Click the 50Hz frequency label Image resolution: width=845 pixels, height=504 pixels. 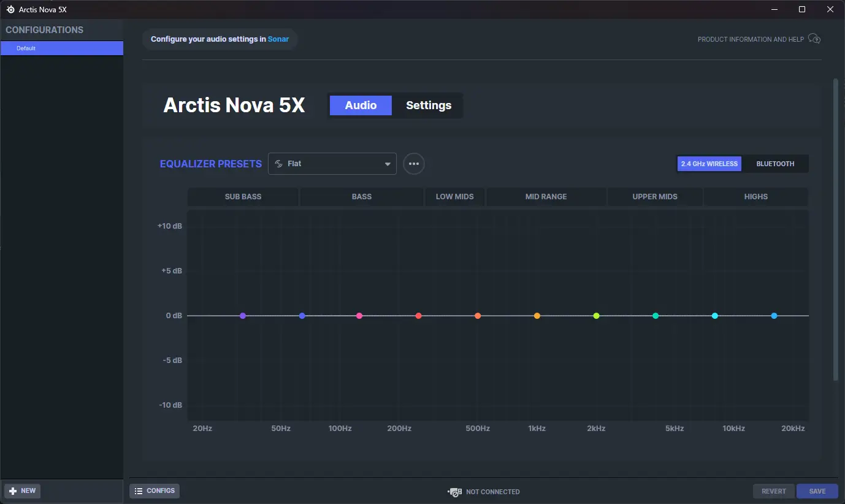point(281,429)
